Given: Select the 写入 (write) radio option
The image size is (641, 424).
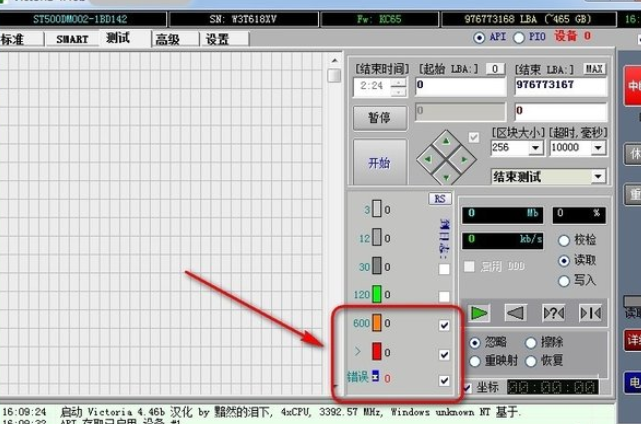Looking at the screenshot, I should [565, 281].
